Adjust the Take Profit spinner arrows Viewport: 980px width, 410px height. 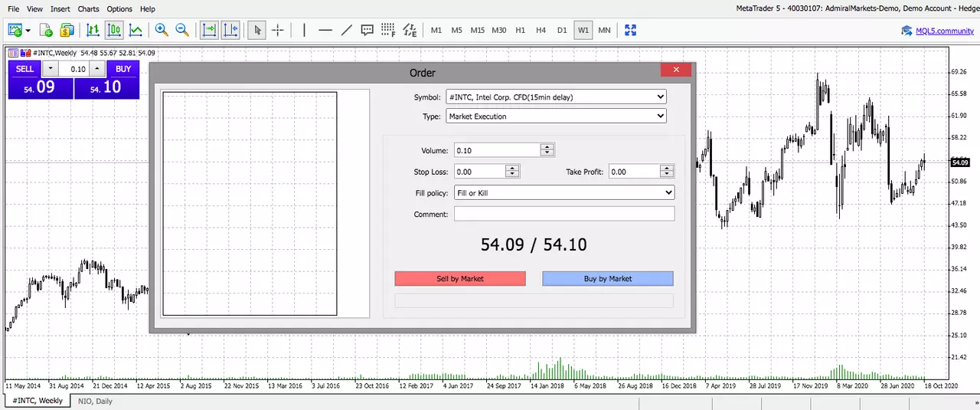click(x=668, y=172)
